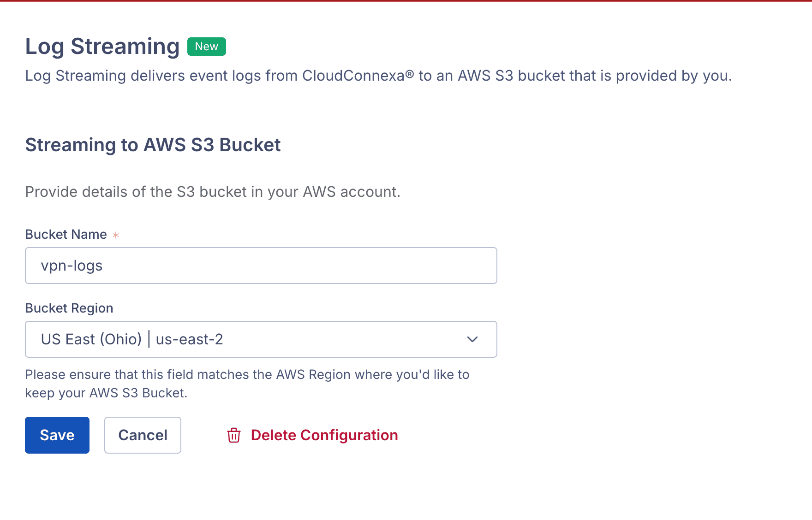Focus the Bucket Name input field
This screenshot has height=520, width=812.
pos(261,266)
